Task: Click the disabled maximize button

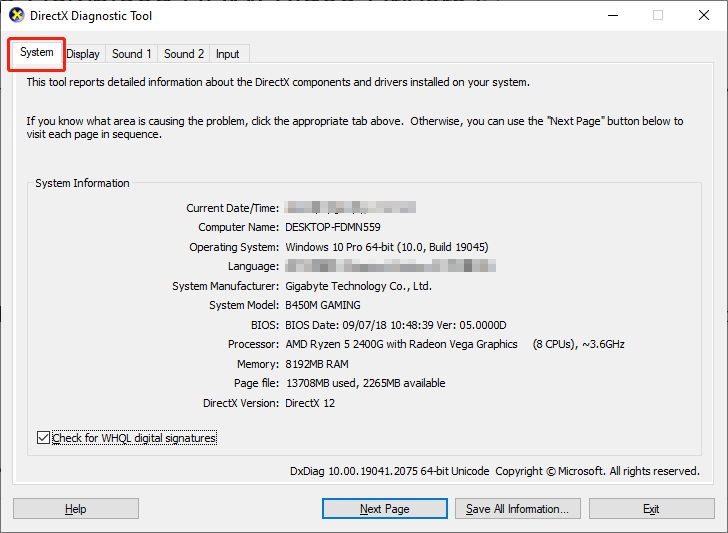Action: coord(658,15)
